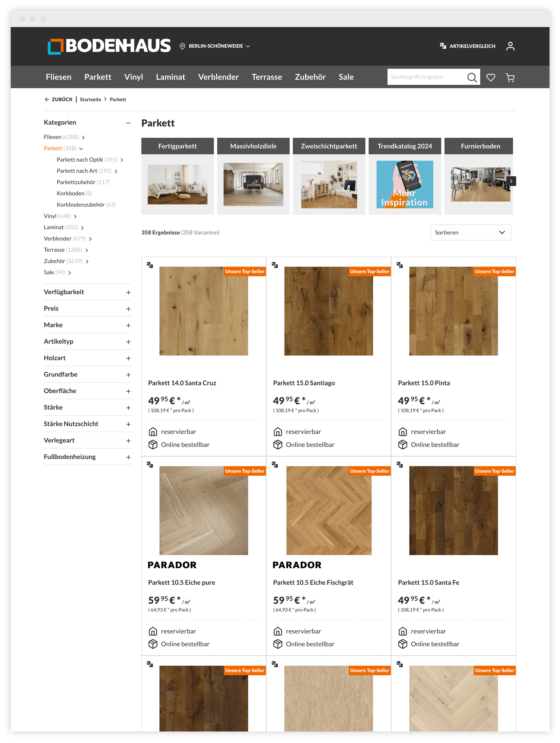Screen dimensions: 560x743
Task: Click compare icon on Parkett 15.0 Pinta
Action: (399, 265)
